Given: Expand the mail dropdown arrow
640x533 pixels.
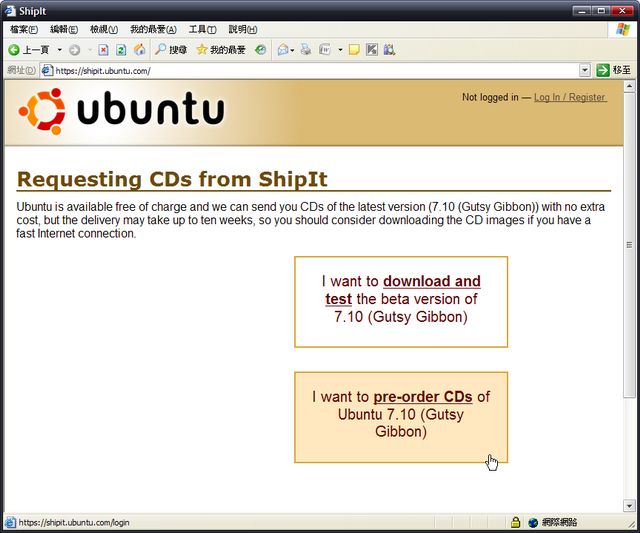Looking at the screenshot, I should click(x=292, y=50).
